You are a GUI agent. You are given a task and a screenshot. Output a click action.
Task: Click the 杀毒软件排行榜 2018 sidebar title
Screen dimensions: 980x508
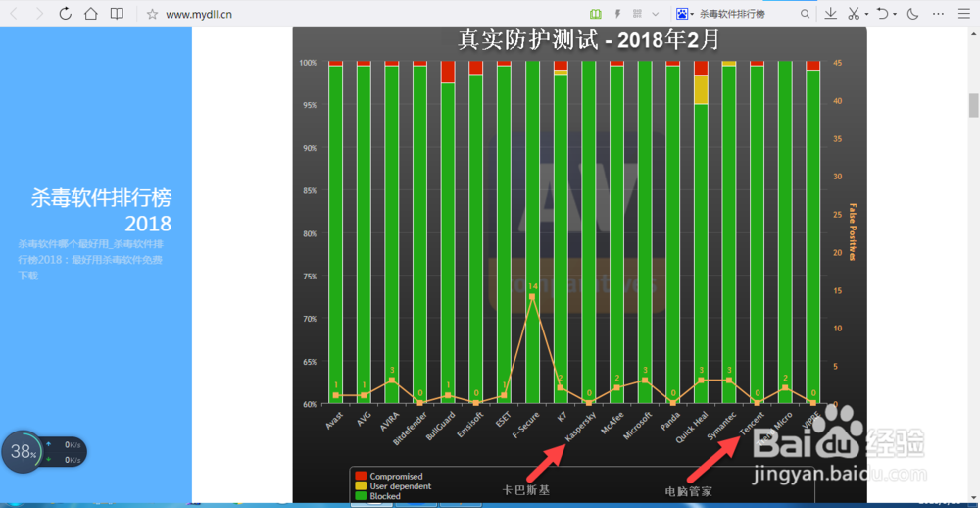click(101, 210)
